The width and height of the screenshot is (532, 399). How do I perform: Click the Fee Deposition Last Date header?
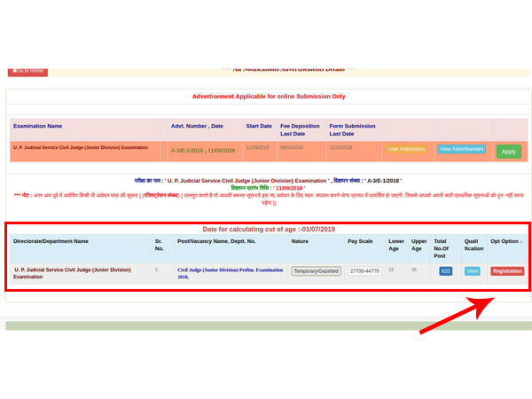(300, 130)
